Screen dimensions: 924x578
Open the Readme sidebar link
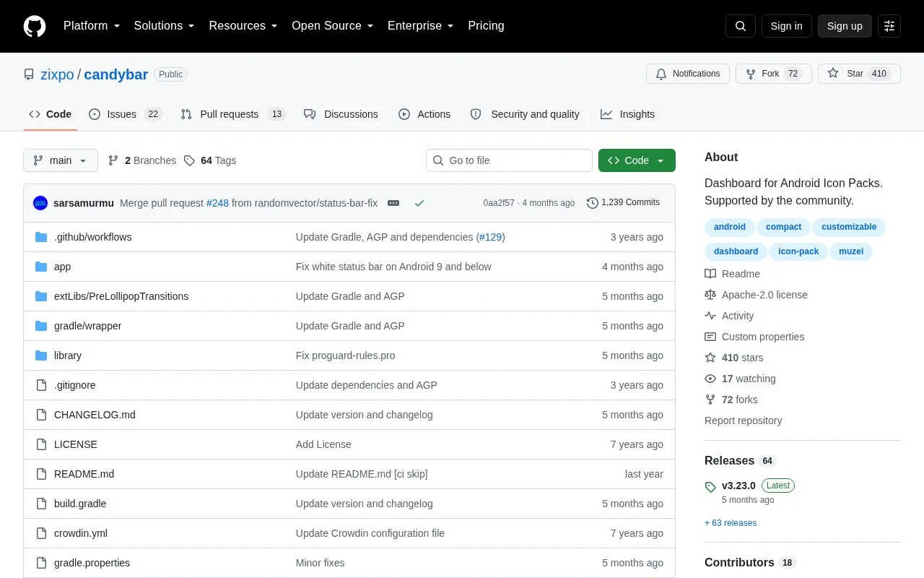point(732,274)
